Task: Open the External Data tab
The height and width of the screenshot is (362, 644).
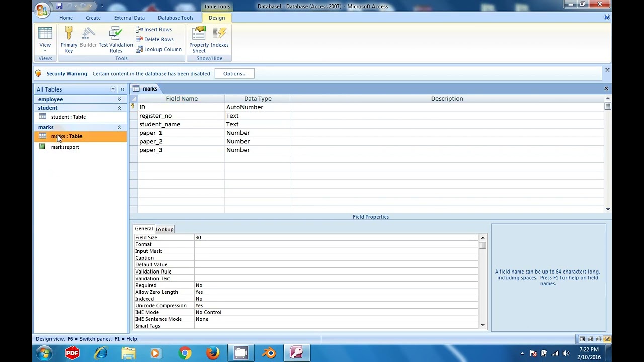Action: tap(129, 18)
